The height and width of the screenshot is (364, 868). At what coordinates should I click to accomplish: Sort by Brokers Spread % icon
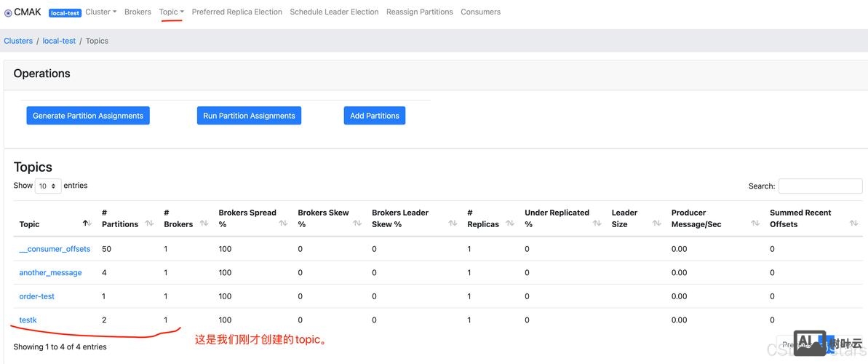coord(283,223)
